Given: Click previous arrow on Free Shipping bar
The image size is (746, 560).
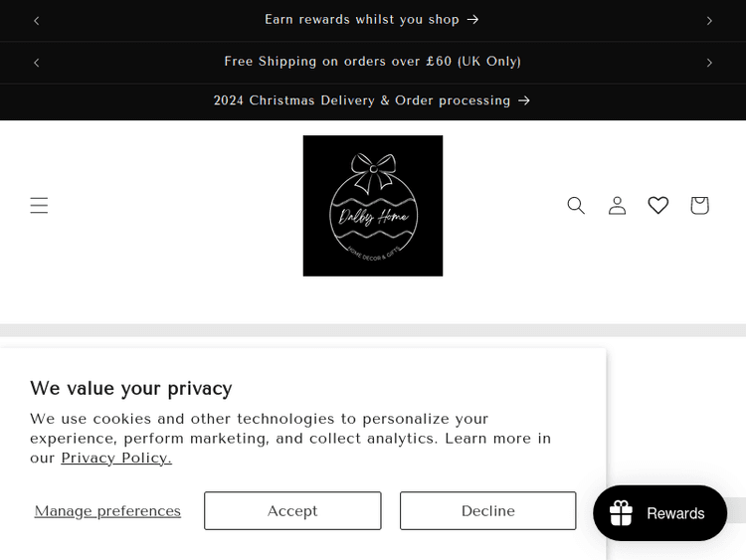Looking at the screenshot, I should 37,63.
